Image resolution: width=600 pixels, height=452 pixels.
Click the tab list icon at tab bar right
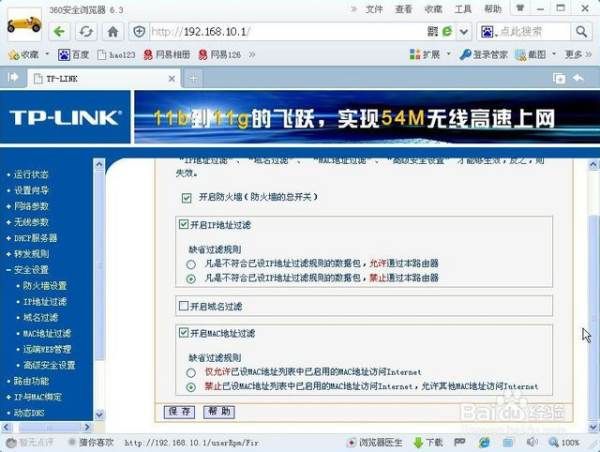[x=559, y=78]
